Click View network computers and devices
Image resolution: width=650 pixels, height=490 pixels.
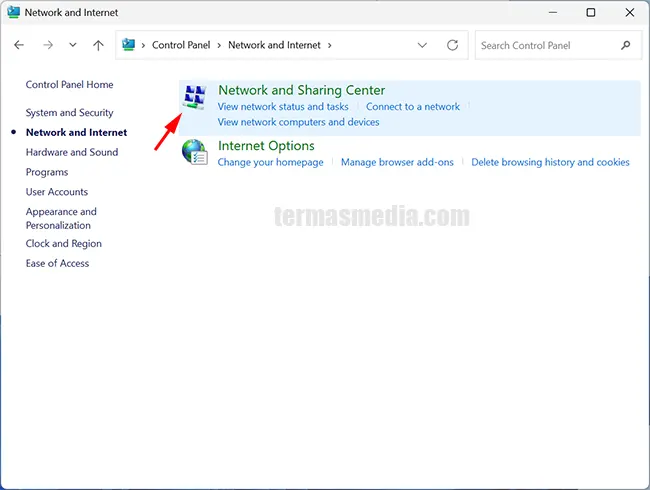click(298, 122)
